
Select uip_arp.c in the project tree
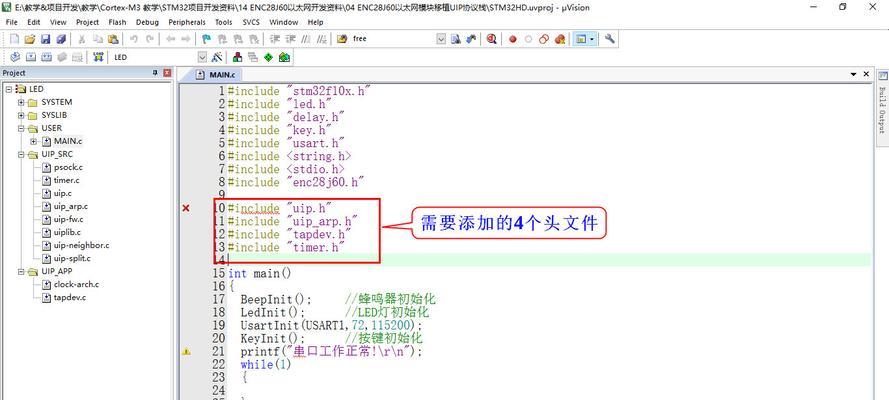pos(71,207)
